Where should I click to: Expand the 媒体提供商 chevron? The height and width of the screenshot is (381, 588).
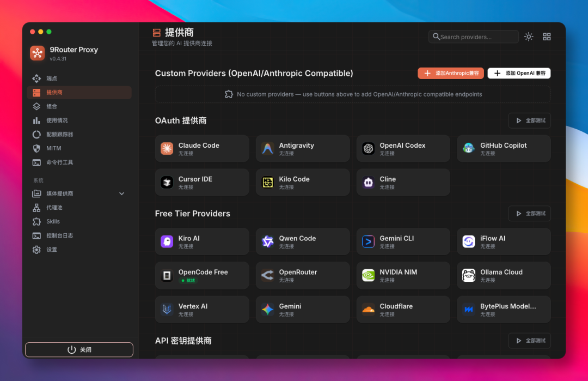tap(122, 193)
